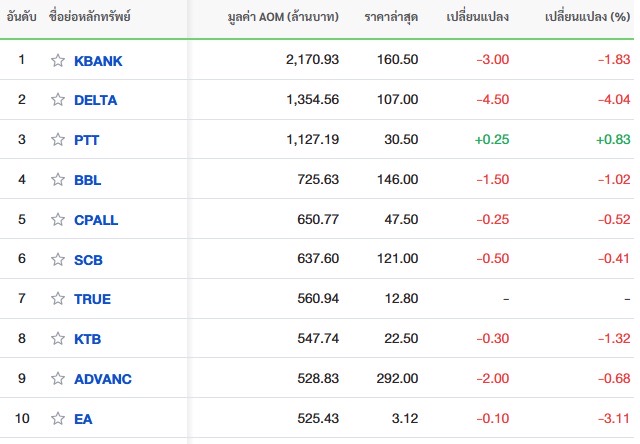This screenshot has width=640, height=444.
Task: Open the KBANK stock link
Action: pos(98,61)
